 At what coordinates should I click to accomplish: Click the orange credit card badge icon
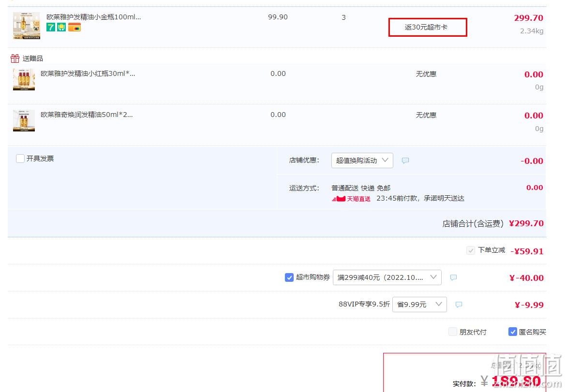tap(74, 27)
